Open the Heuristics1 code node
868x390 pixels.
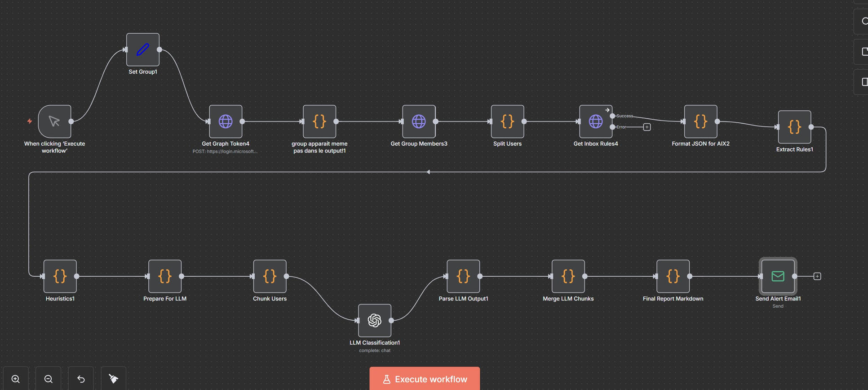coord(60,276)
